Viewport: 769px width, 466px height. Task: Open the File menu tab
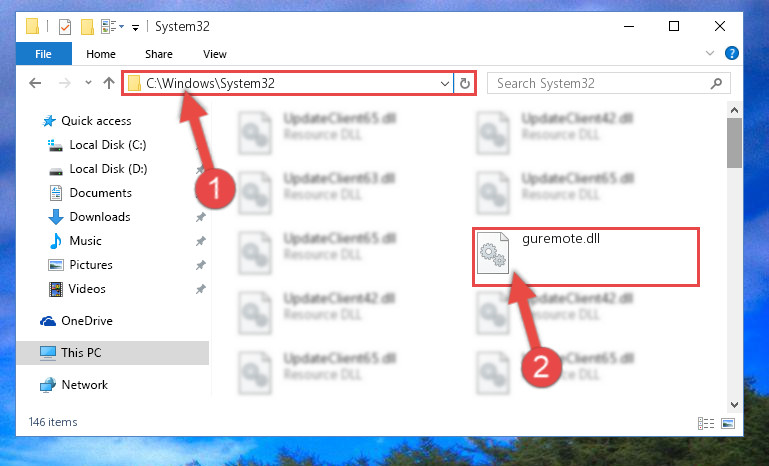(x=43, y=54)
